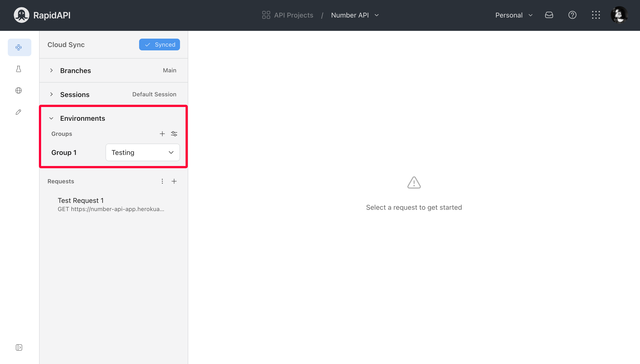Image resolution: width=640 pixels, height=364 pixels.
Task: Toggle the Cloud Sync Synced button
Action: coord(160,44)
